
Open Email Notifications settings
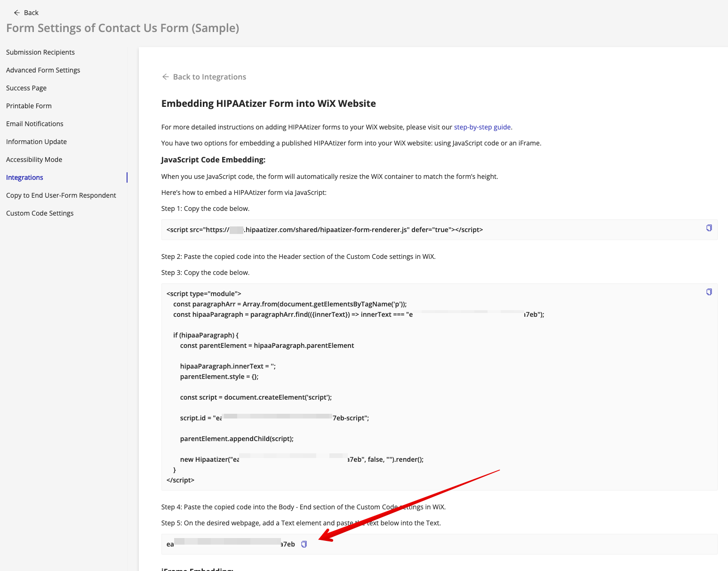[35, 124]
